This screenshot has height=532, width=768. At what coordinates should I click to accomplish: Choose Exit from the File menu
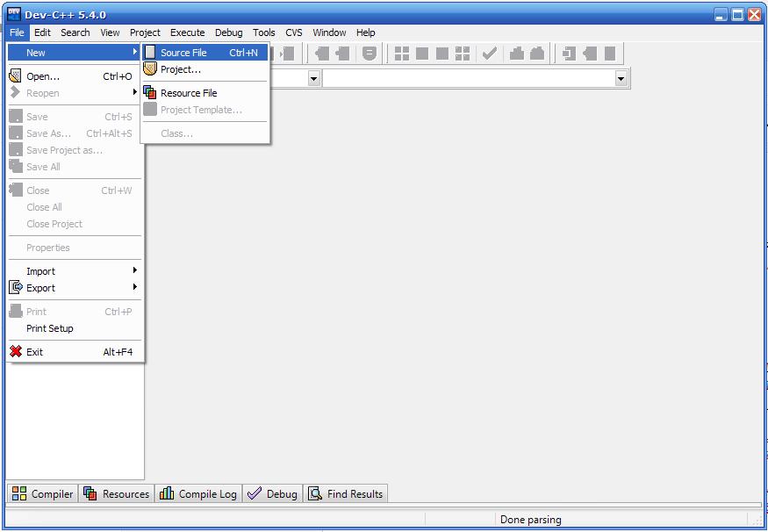pos(75,352)
